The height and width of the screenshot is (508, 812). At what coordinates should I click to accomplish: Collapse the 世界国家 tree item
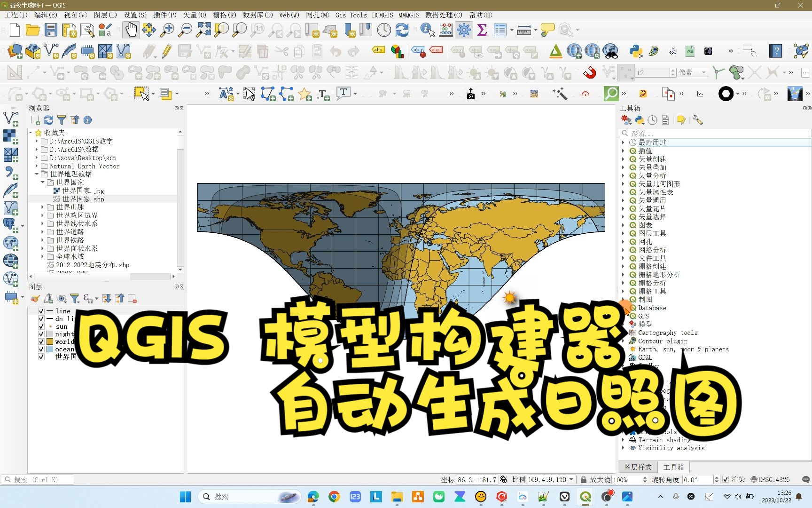pyautogui.click(x=42, y=182)
